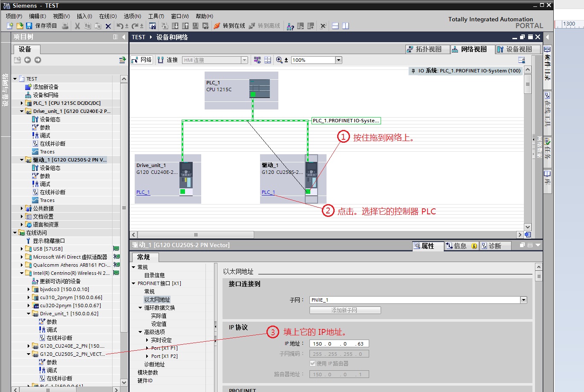Expand the USB [S7USB] tree node
Screen dimensions: 584x392
point(22,249)
